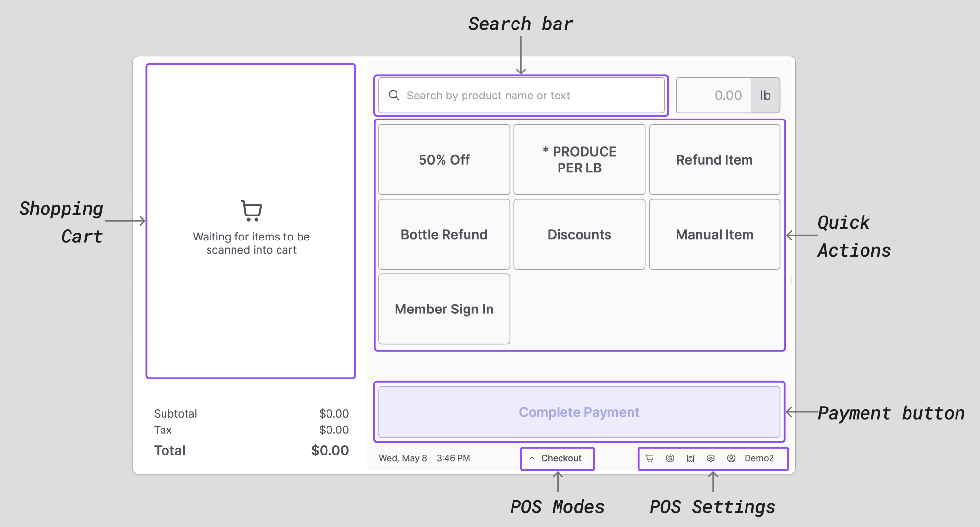Open the Discounts quick action
The width and height of the screenshot is (980, 527).
coord(580,234)
